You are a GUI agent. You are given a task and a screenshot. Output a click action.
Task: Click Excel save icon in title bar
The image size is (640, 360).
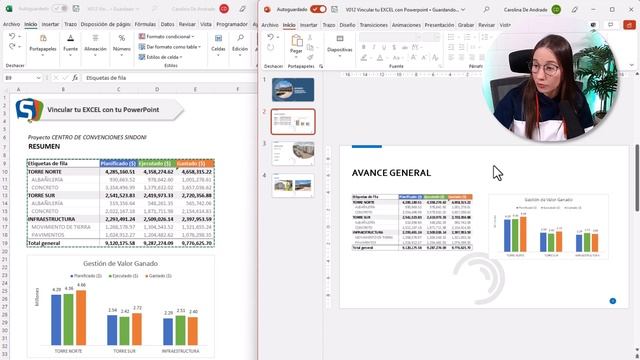76,9
